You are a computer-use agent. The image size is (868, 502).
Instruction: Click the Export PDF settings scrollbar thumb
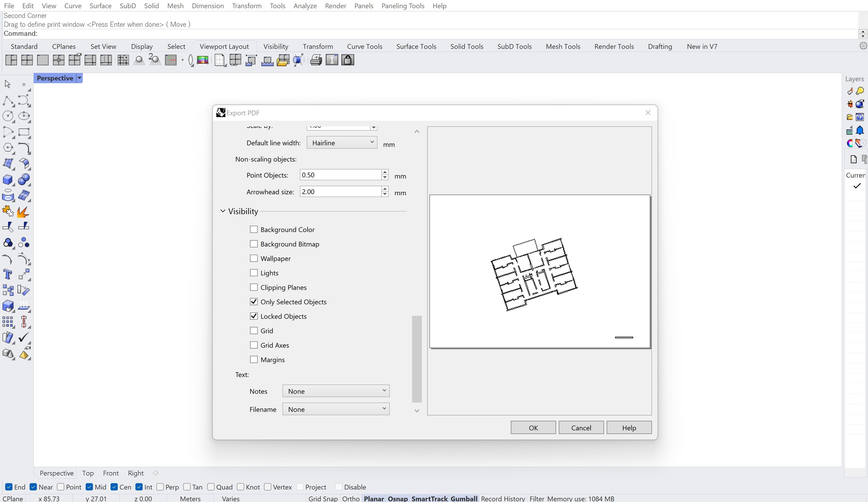[417, 359]
